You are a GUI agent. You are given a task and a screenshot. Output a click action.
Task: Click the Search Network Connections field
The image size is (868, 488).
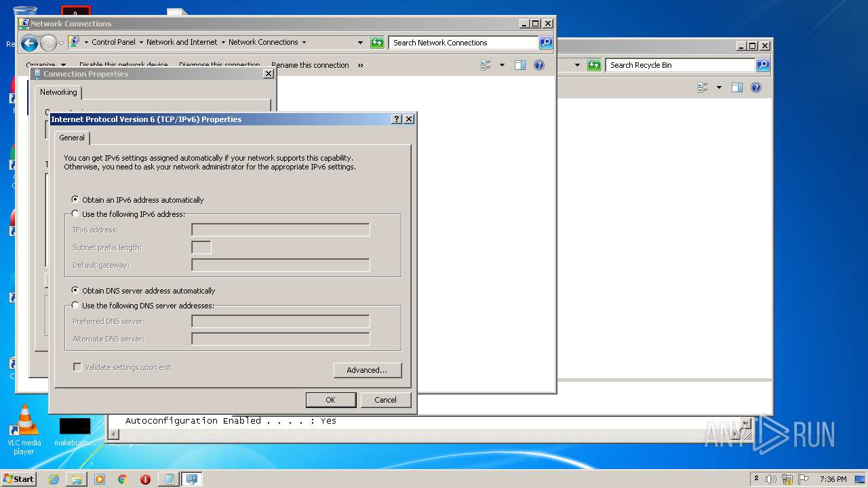click(x=465, y=43)
